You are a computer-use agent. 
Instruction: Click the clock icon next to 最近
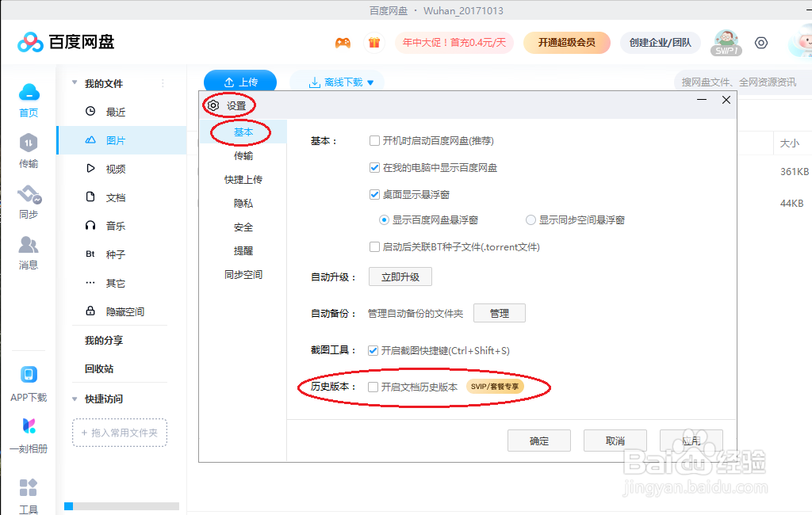[90, 111]
